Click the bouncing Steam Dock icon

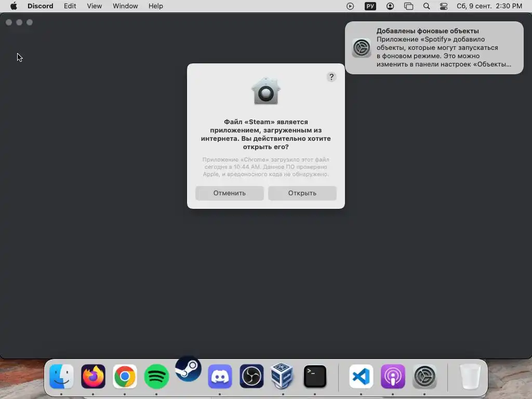[188, 369]
